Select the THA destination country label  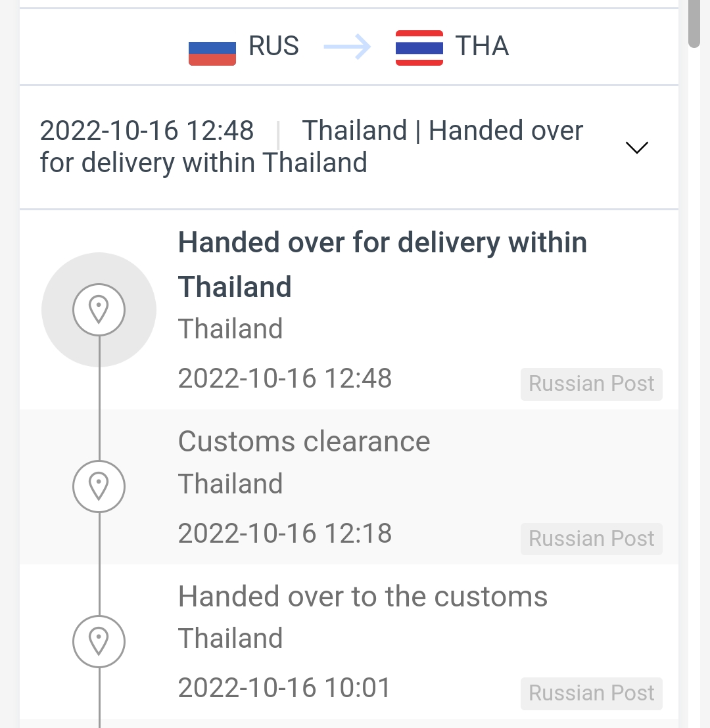coord(482,46)
